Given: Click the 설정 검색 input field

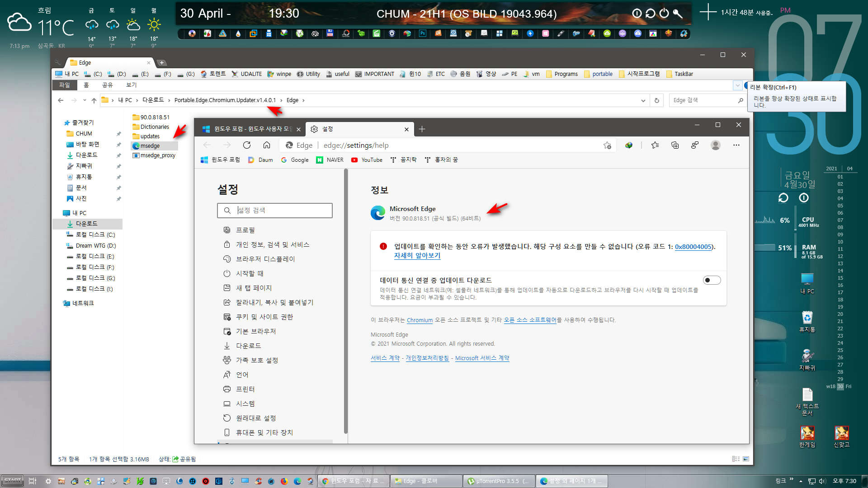Looking at the screenshot, I should point(275,211).
